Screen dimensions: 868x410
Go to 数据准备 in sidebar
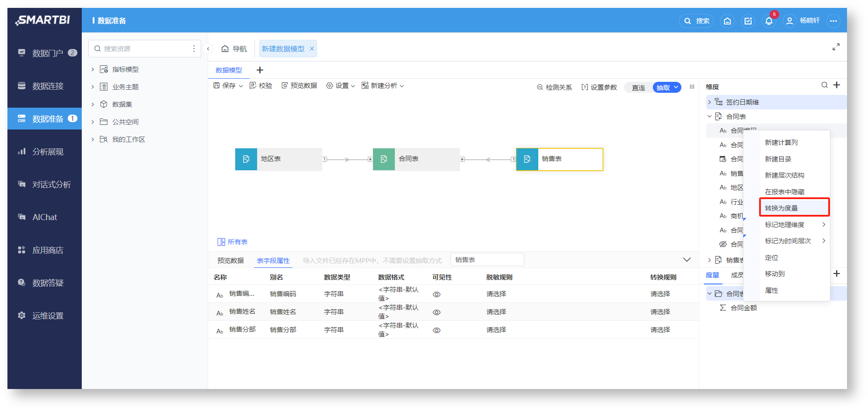pyautogui.click(x=45, y=119)
